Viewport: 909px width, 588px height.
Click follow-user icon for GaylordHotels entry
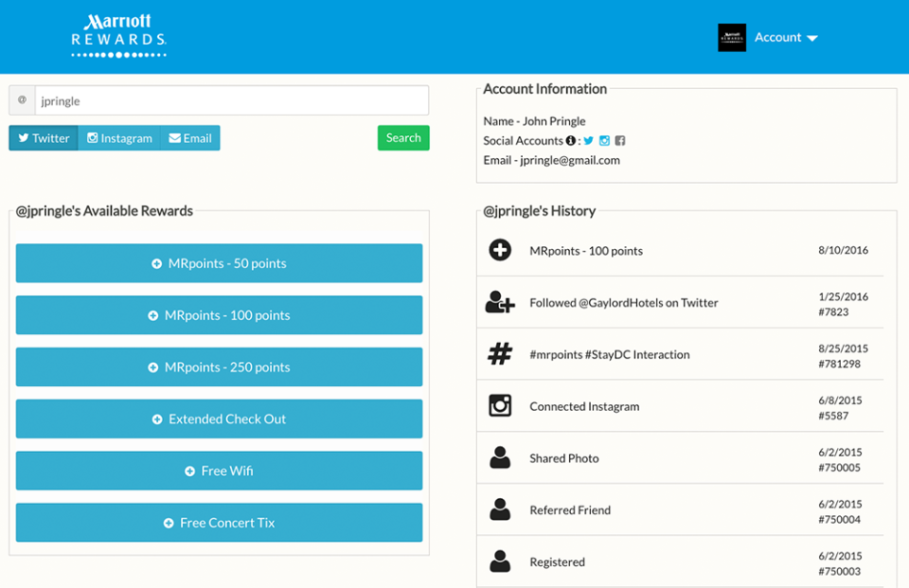pyautogui.click(x=500, y=302)
